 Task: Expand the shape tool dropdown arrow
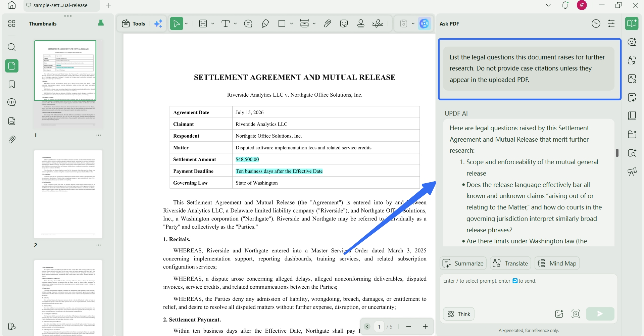click(291, 23)
